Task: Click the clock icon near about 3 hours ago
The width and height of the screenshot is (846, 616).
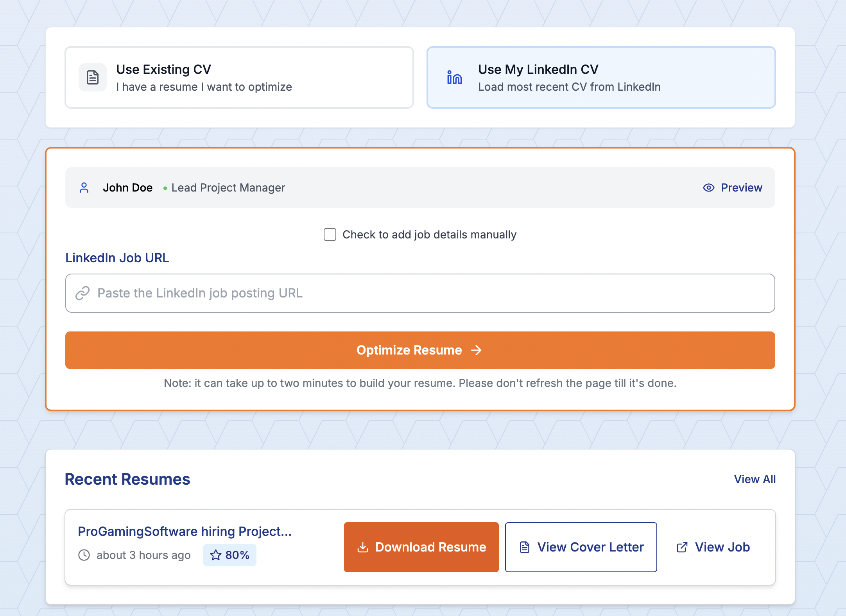Action: click(x=84, y=555)
